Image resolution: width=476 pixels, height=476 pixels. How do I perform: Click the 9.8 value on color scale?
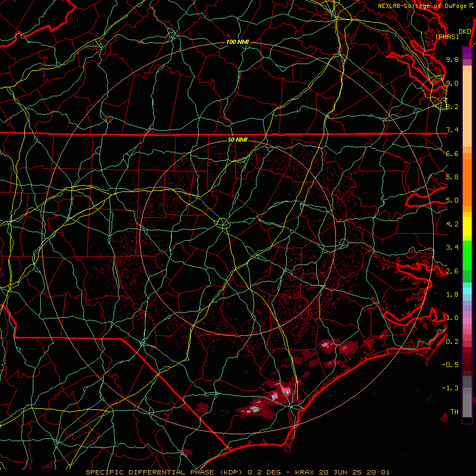click(x=452, y=59)
